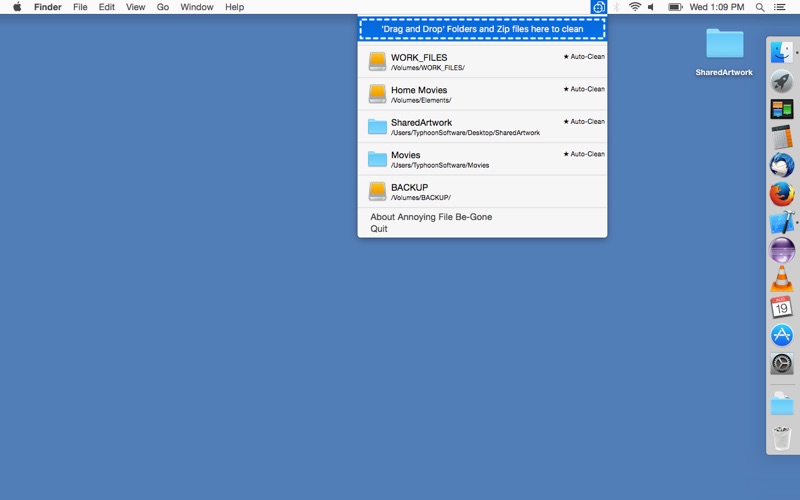800x500 pixels.
Task: Open Trash in the Dock
Action: pos(781,437)
